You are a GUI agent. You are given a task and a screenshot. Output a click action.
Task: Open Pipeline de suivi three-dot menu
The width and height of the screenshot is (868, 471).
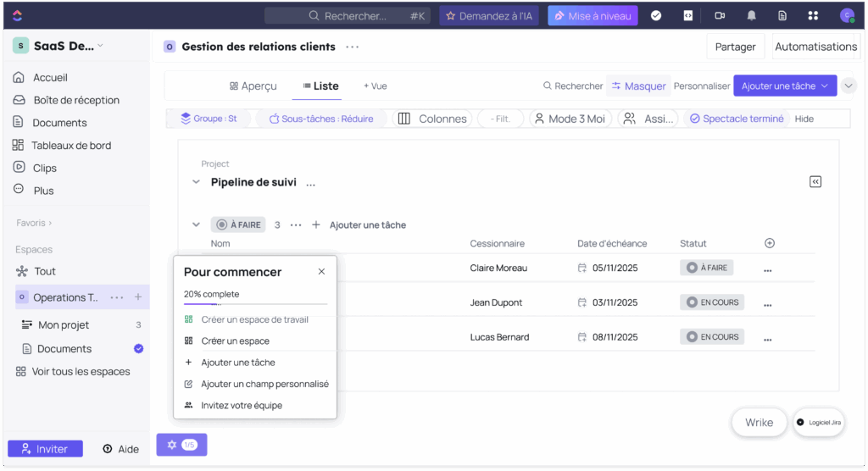pos(310,185)
